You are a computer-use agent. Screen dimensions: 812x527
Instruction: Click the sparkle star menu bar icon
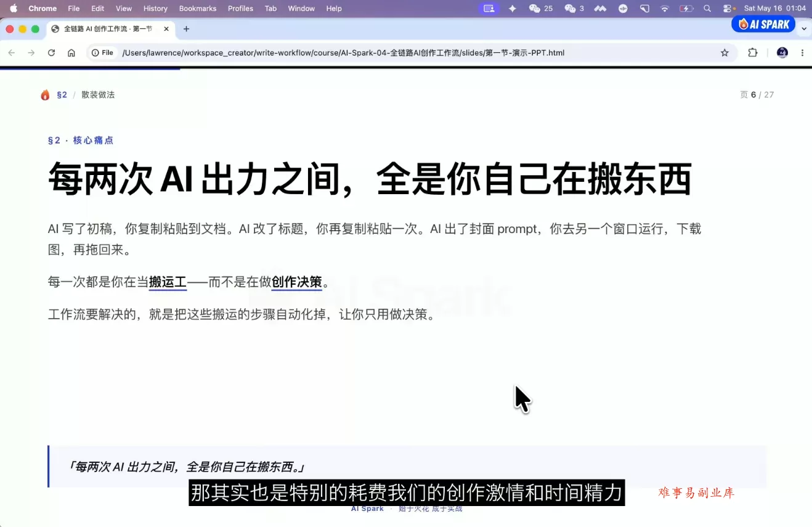[x=512, y=8]
